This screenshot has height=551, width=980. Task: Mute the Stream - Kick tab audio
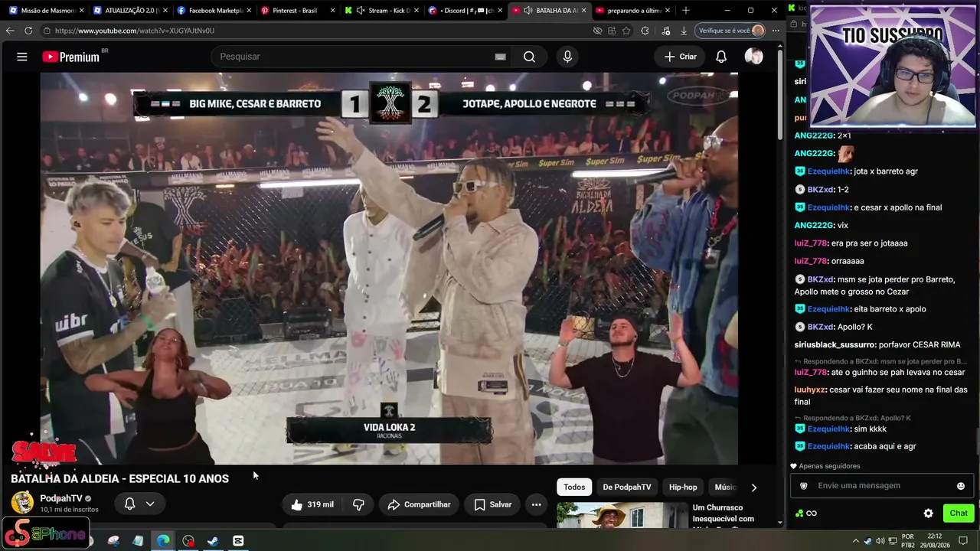pos(361,11)
